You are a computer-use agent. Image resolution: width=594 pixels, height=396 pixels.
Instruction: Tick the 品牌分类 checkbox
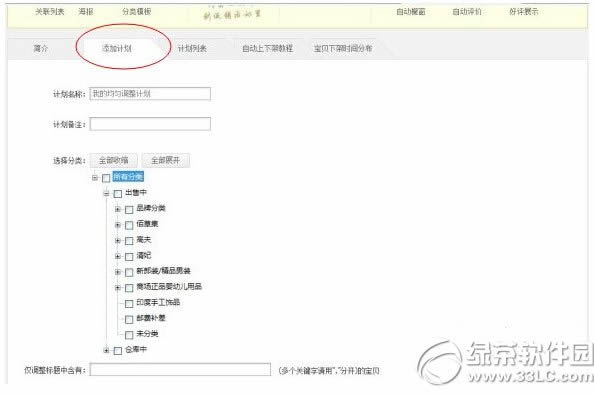[129, 209]
